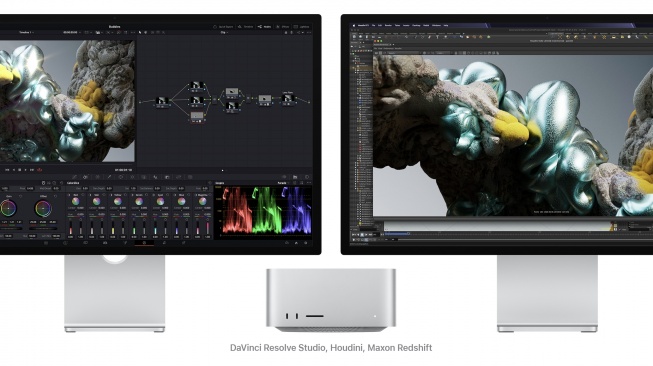The image size is (653, 366).
Task: Open the Clip mode dropdown above node graph
Action: (224, 32)
